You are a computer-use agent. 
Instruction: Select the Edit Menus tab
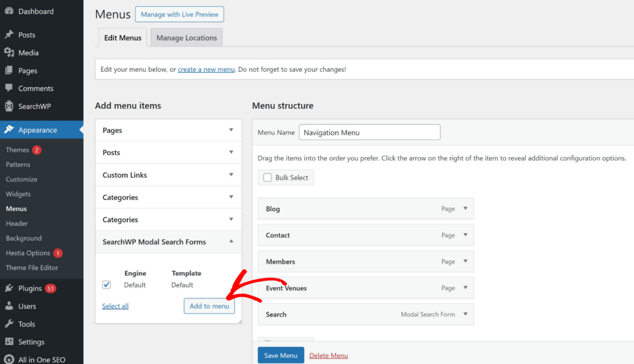tap(122, 37)
